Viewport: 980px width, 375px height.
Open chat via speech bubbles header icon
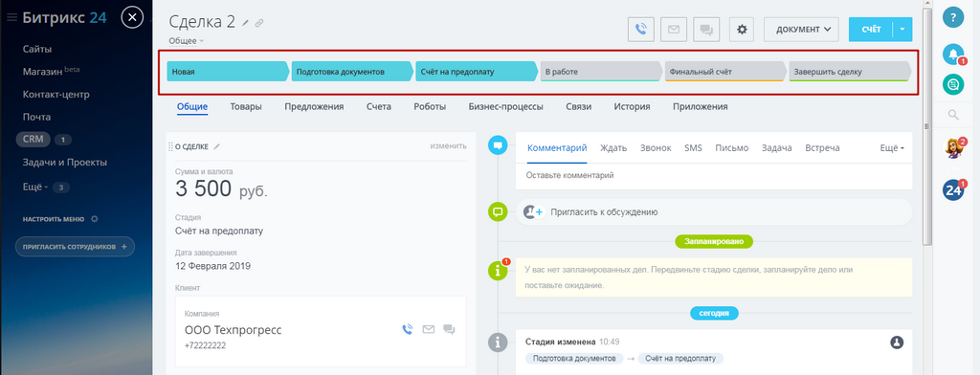tap(707, 30)
